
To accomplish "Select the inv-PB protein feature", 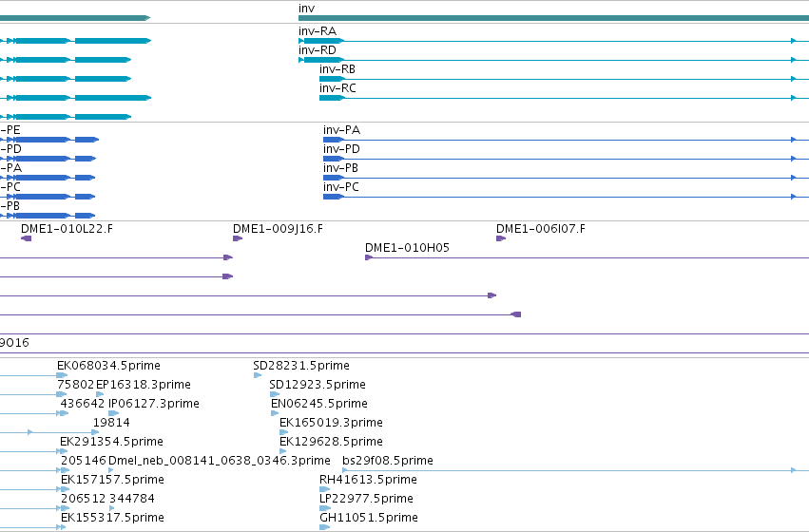I will click(x=566, y=178).
